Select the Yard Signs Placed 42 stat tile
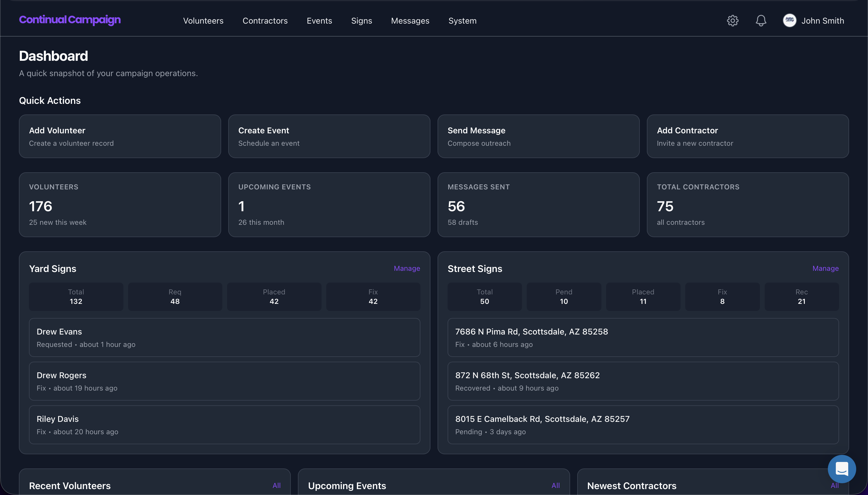 click(274, 296)
